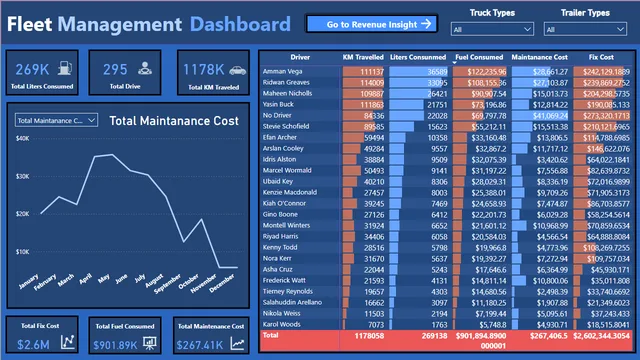
Task: Sort table by Fix Cost header
Action: point(601,57)
